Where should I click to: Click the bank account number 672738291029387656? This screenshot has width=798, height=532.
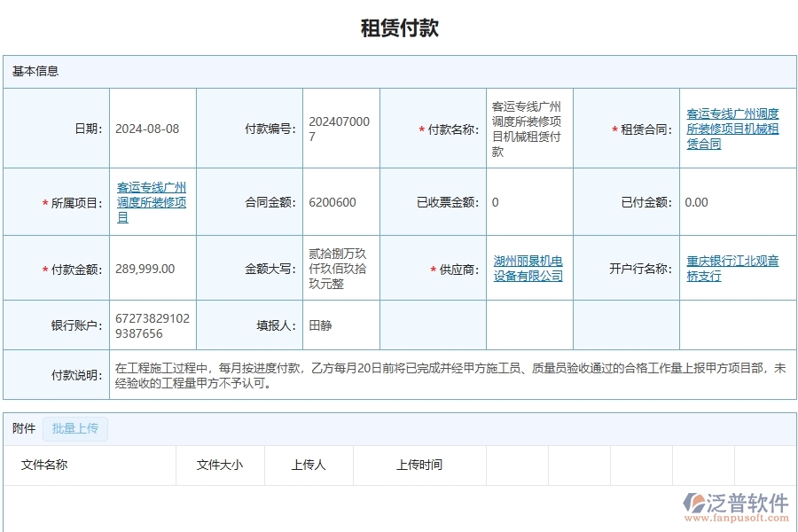[151, 325]
